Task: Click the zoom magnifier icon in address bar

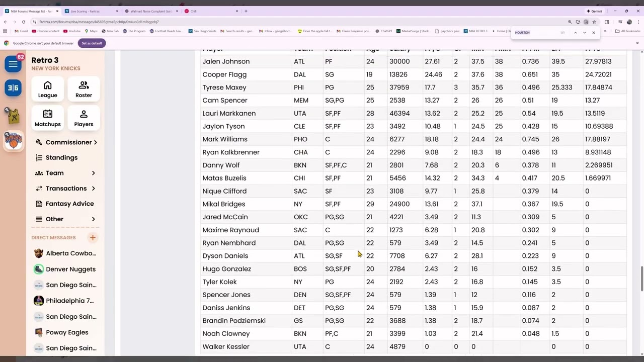Action: point(570,22)
